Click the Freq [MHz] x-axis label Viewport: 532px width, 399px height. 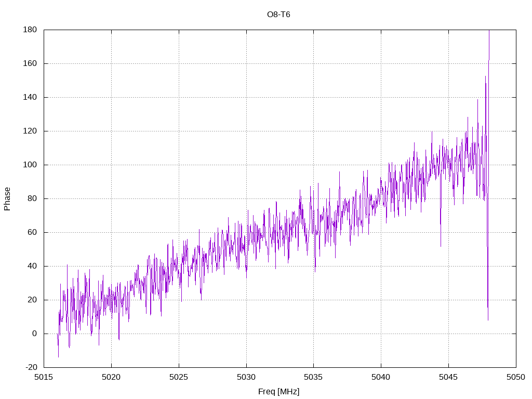click(x=278, y=392)
